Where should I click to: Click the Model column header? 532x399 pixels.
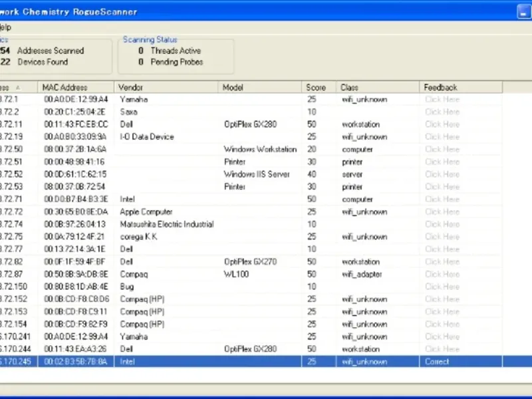pyautogui.click(x=260, y=87)
